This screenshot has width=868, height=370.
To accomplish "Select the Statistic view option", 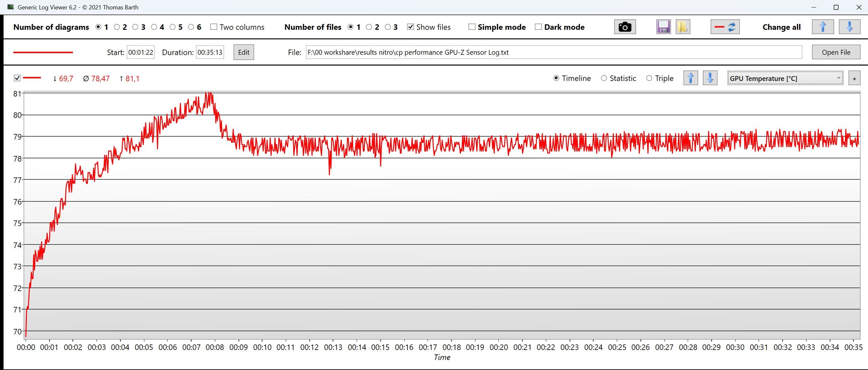I will click(604, 78).
